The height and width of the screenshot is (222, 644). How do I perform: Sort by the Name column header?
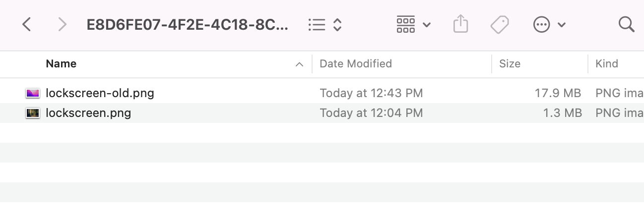tap(61, 63)
